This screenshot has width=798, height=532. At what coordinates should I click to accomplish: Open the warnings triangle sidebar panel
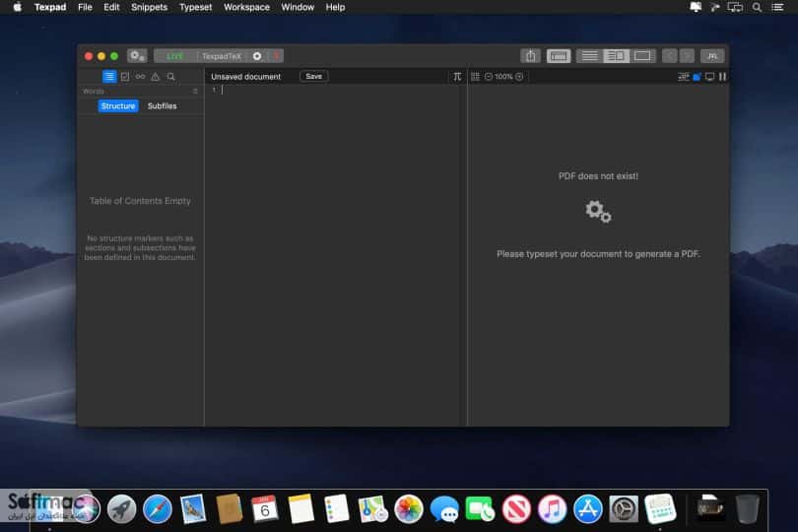point(156,77)
